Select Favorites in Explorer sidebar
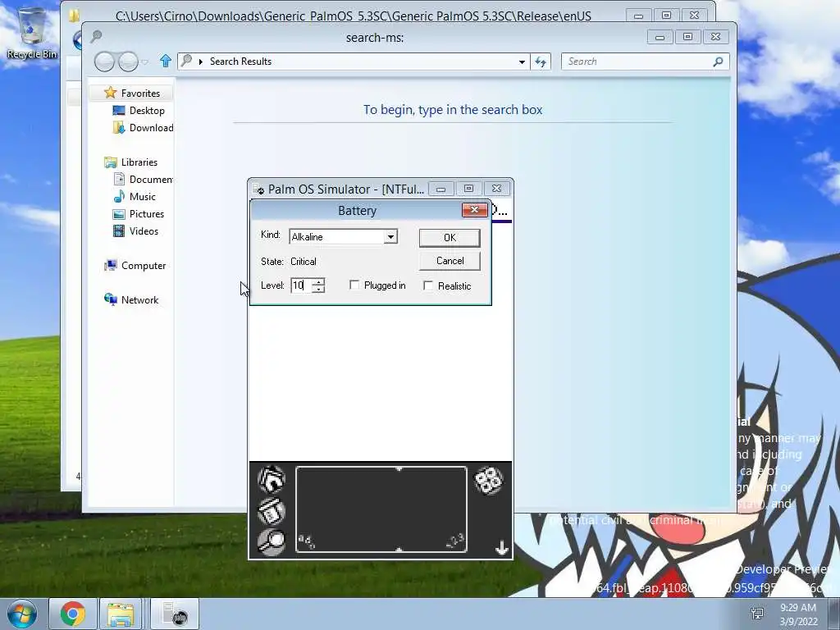The image size is (840, 630). pos(140,94)
